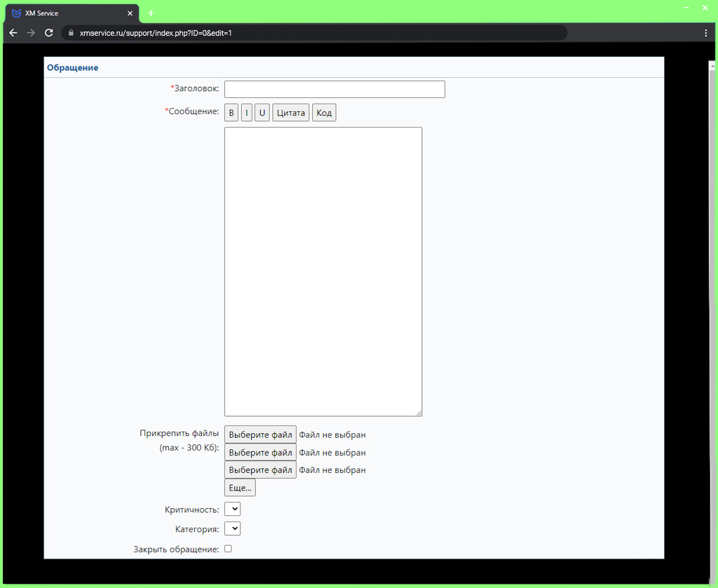Click the Underline (U) formatting button
The height and width of the screenshot is (588, 718).
262,113
